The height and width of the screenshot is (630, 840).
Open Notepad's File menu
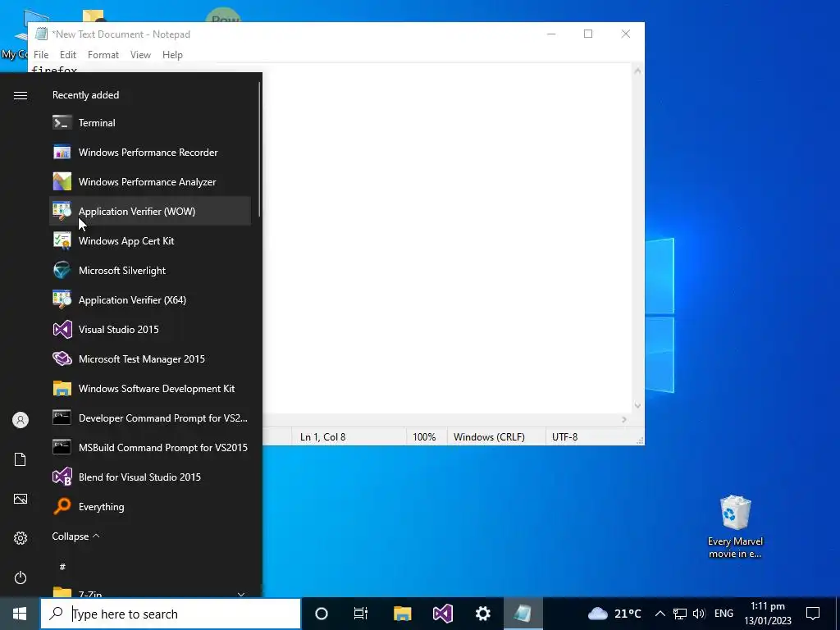point(41,55)
